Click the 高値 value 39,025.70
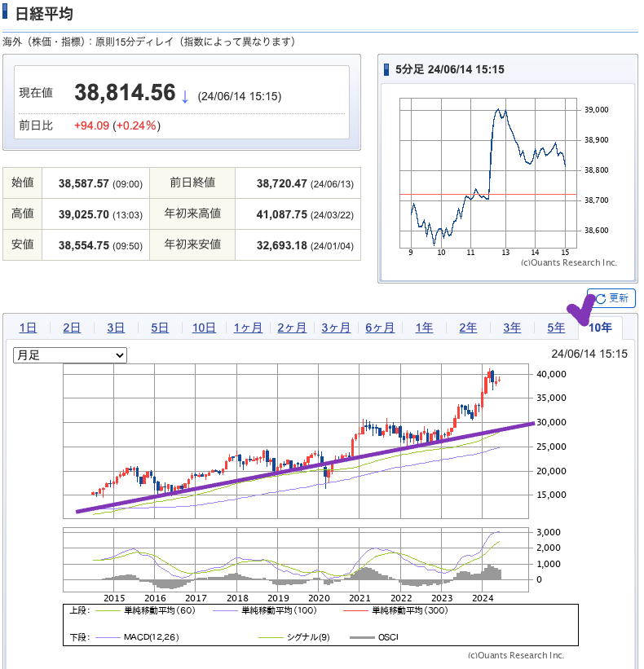 coord(84,214)
